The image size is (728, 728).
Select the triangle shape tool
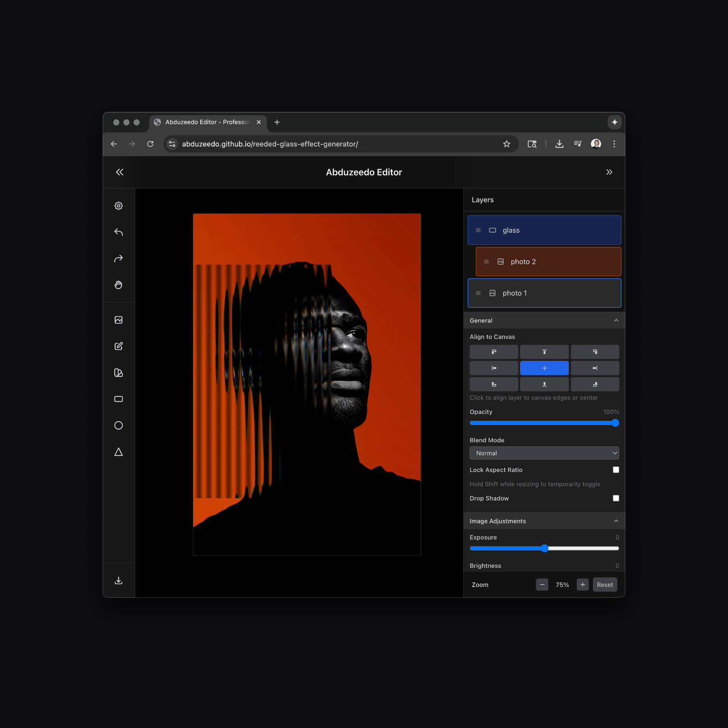(x=118, y=452)
